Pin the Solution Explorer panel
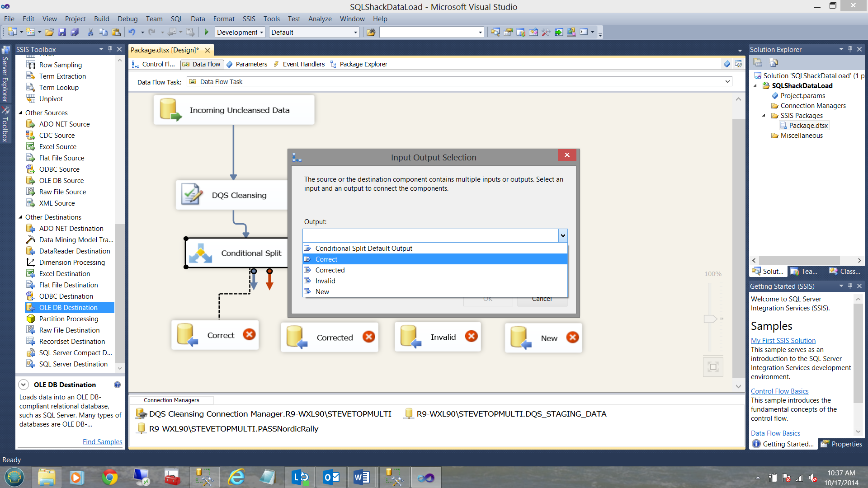This screenshot has width=868, height=488. 850,49
